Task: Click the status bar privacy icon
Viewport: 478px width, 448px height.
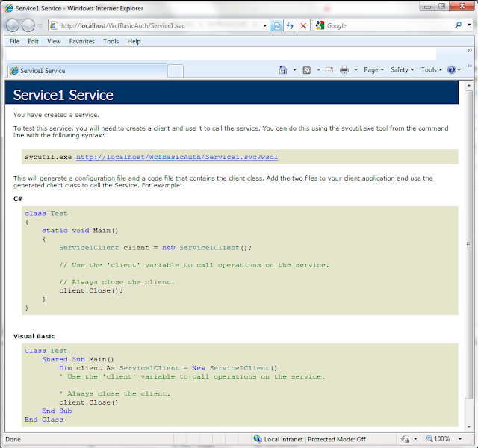Action: pos(405,439)
